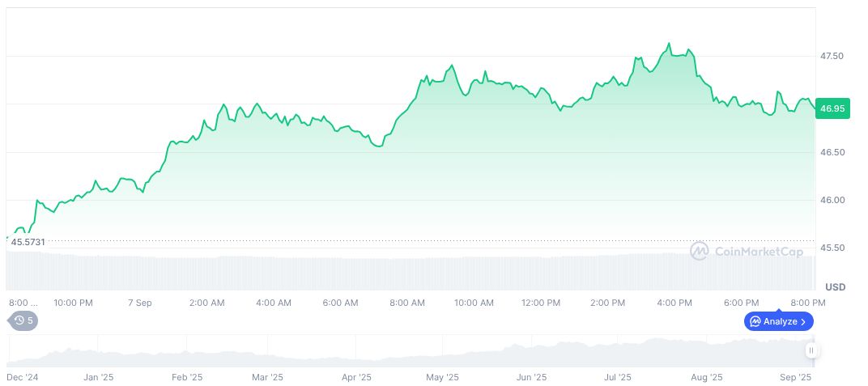Click the green 46.95 current price tag
The image size is (868, 386).
(832, 108)
